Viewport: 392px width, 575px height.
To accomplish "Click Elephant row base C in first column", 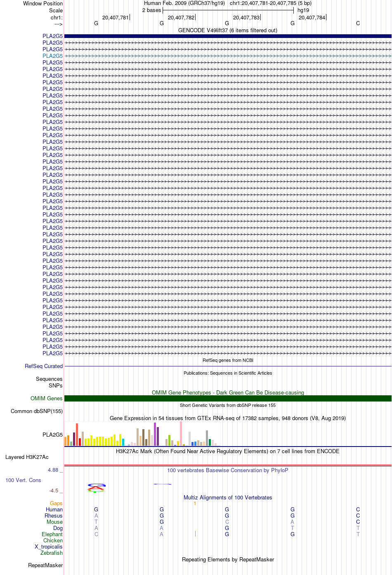I will click(96, 534).
